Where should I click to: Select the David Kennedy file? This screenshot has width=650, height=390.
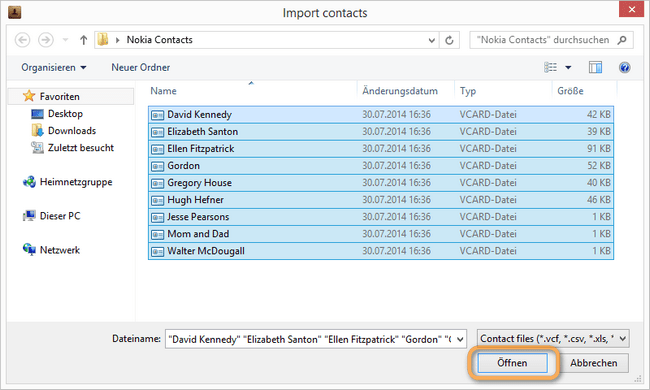point(381,114)
